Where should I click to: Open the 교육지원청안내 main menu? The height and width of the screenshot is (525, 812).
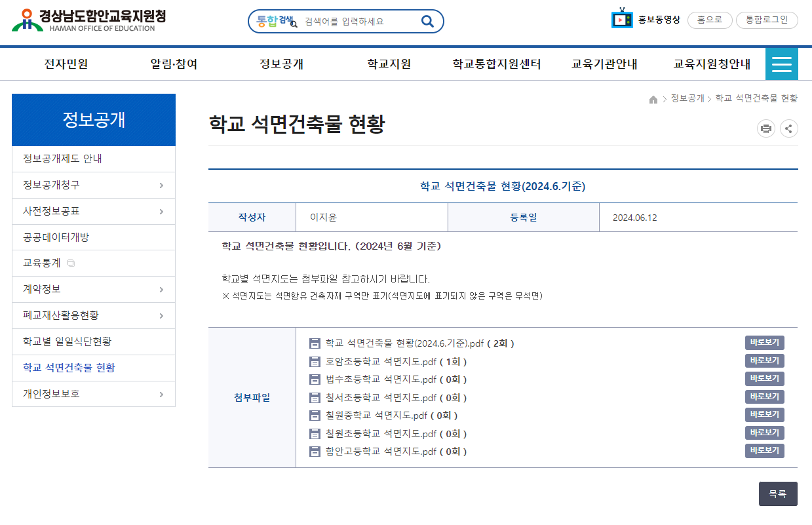tap(712, 64)
